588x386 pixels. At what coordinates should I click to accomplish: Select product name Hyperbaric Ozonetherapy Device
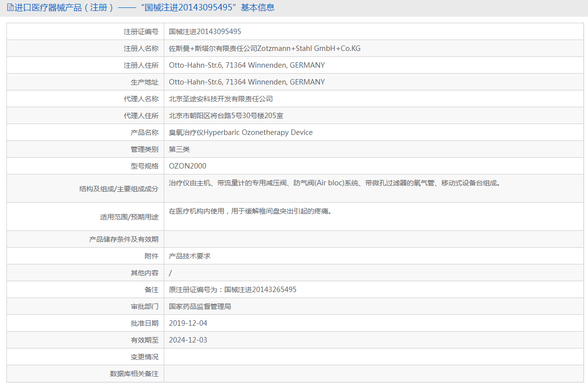pos(240,132)
